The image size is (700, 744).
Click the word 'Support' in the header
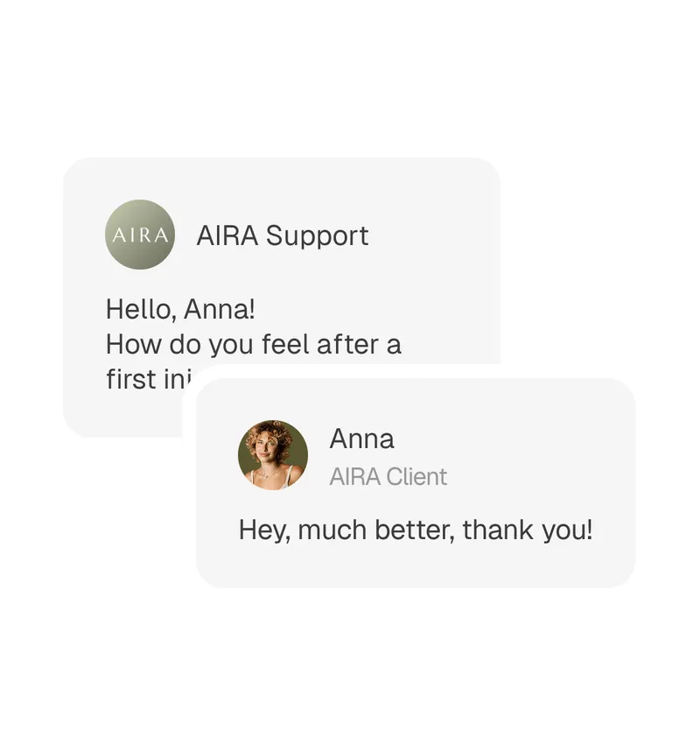317,235
